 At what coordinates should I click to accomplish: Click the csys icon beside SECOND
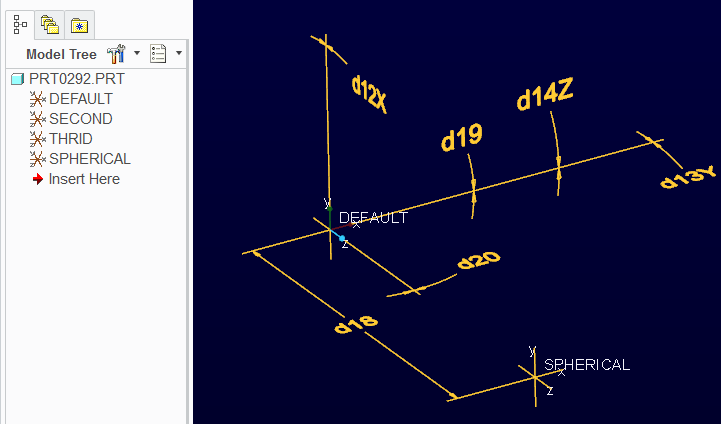tap(38, 119)
